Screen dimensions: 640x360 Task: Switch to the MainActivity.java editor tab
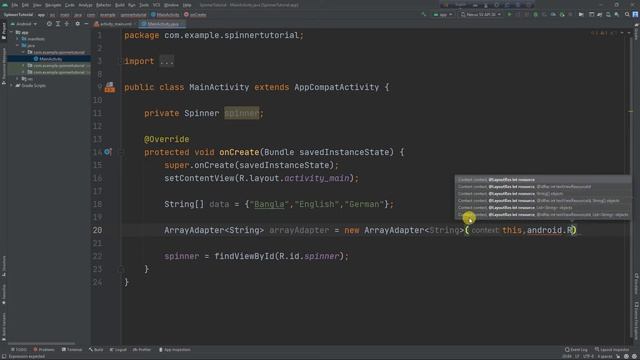tap(162, 24)
